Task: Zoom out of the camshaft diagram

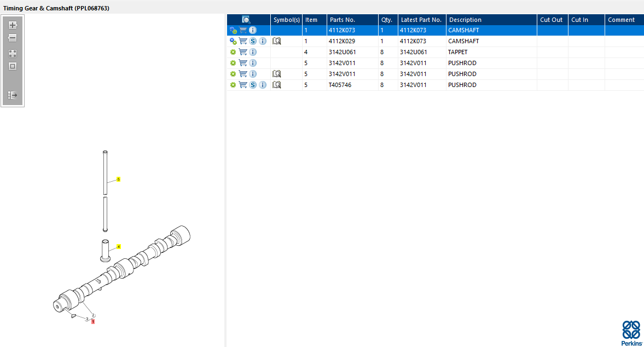Action: pyautogui.click(x=13, y=38)
